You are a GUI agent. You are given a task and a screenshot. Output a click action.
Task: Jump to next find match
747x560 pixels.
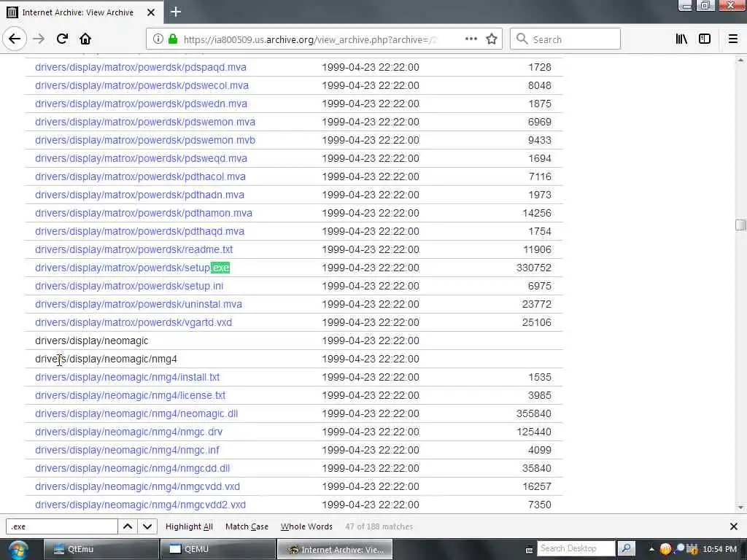[147, 526]
